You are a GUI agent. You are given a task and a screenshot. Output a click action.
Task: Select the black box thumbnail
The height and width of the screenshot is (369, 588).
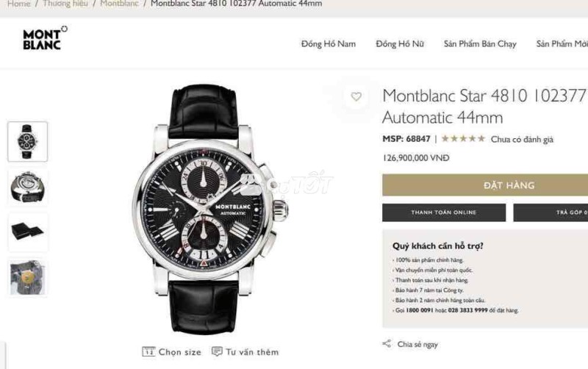(x=28, y=232)
